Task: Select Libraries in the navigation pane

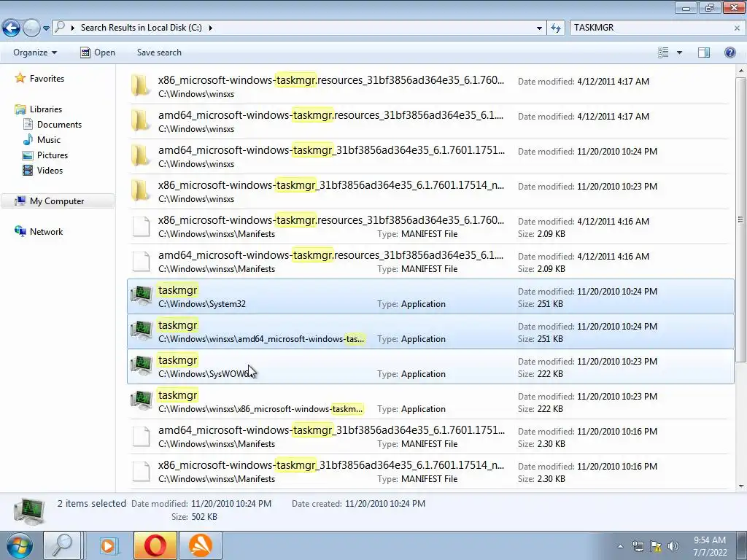Action: coord(46,109)
